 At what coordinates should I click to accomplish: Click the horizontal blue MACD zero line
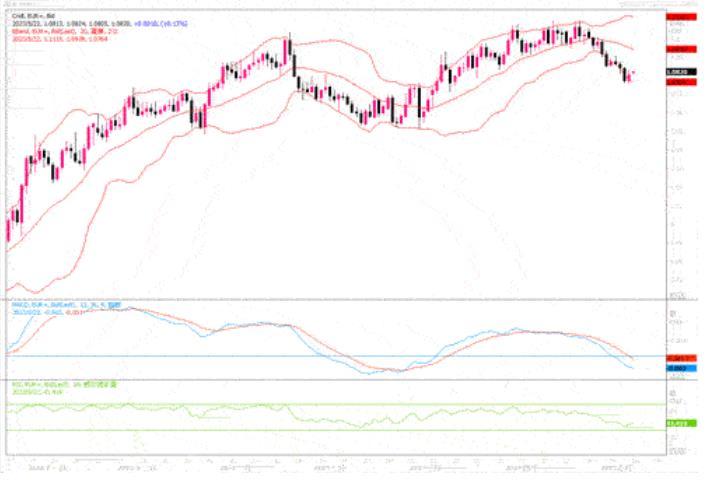tap(300, 356)
